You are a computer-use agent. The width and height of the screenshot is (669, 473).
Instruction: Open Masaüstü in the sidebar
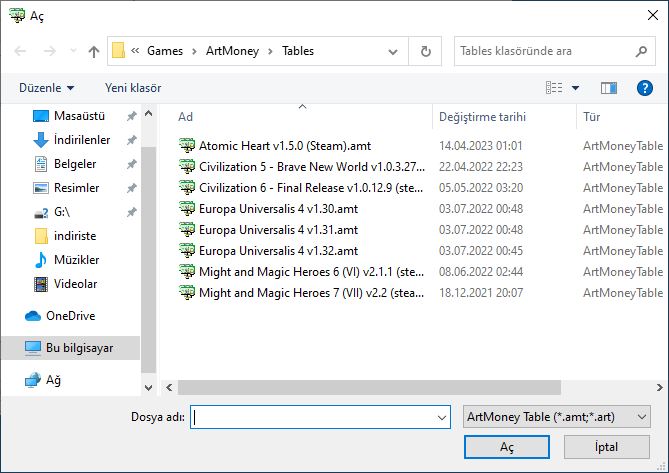[x=79, y=116]
